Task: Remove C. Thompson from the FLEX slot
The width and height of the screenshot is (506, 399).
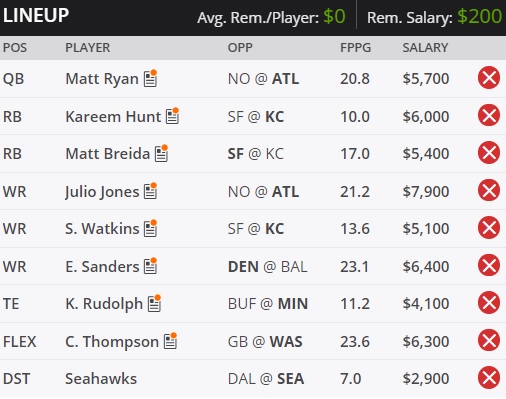Action: pos(489,340)
